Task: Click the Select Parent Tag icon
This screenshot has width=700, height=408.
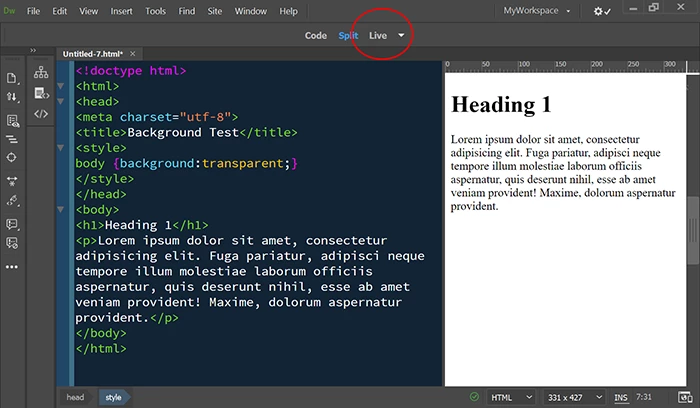Action: pos(12,200)
